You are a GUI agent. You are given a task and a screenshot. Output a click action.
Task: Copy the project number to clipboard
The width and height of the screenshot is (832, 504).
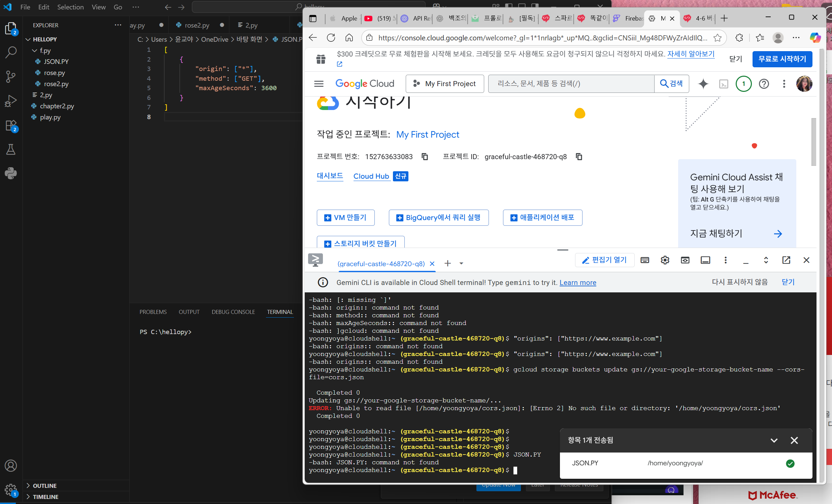pyautogui.click(x=425, y=156)
